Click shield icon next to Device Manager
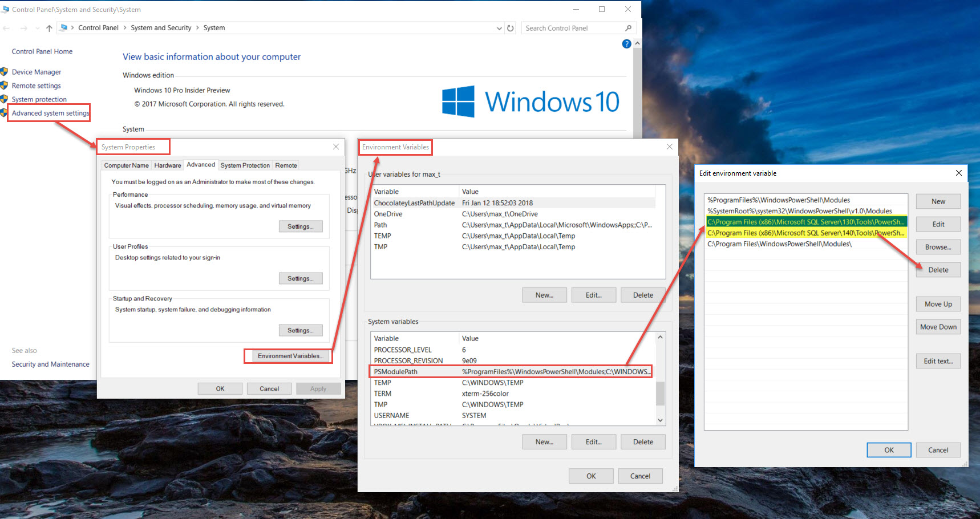Viewport: 980px width, 519px height. [5, 72]
